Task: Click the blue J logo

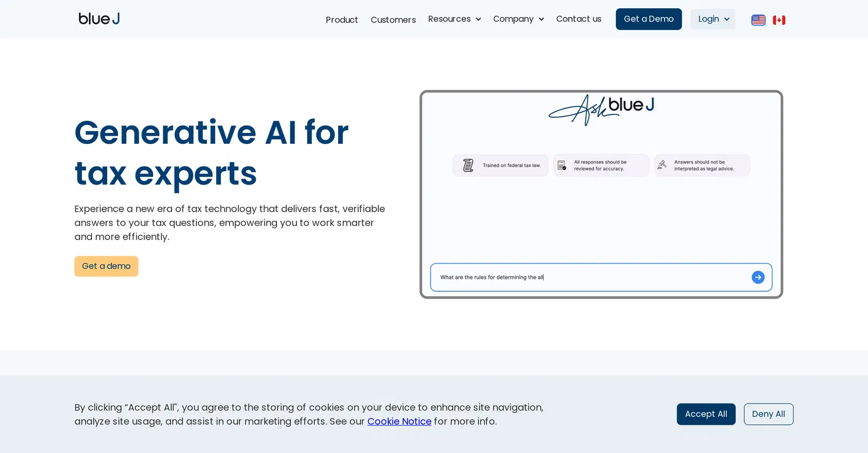Action: pyautogui.click(x=99, y=19)
